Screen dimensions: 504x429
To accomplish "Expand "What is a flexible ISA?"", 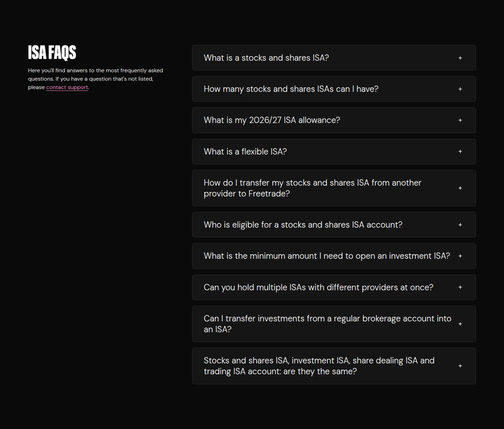I will click(x=334, y=151).
